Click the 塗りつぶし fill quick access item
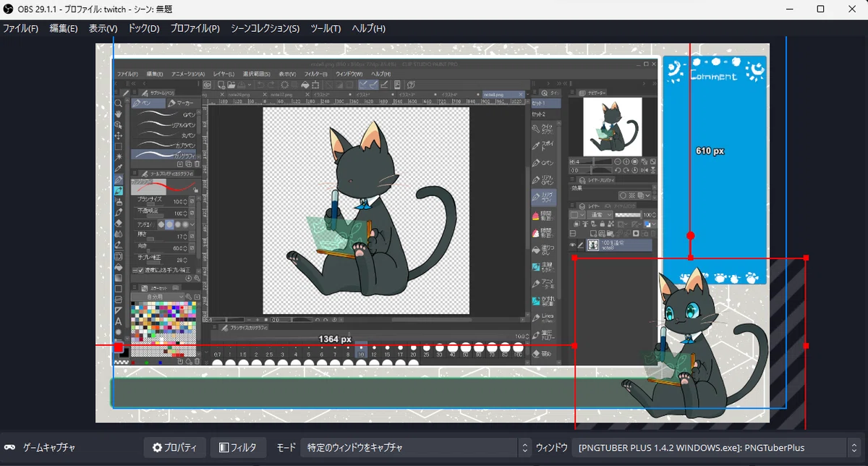868x466 pixels. click(544, 249)
